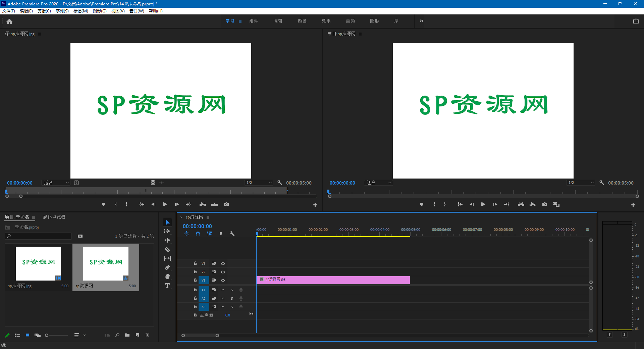Click timeline horizontal zoom scrollbar

[200, 336]
